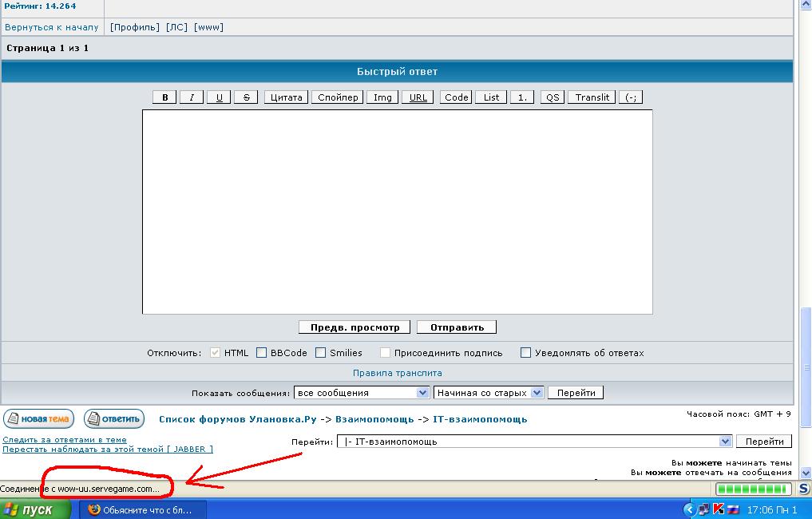Click the Windows пуск start button
Image resolution: width=812 pixels, height=519 pixels.
[34, 509]
